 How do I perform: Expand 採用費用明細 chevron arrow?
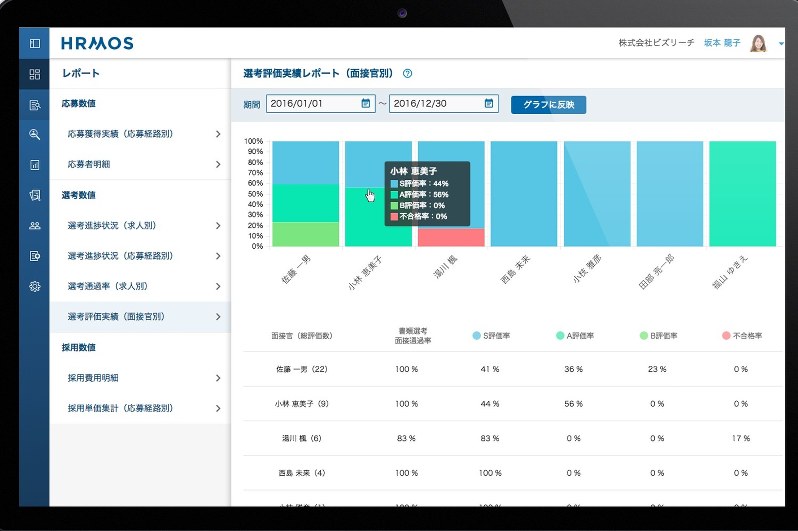(x=218, y=378)
